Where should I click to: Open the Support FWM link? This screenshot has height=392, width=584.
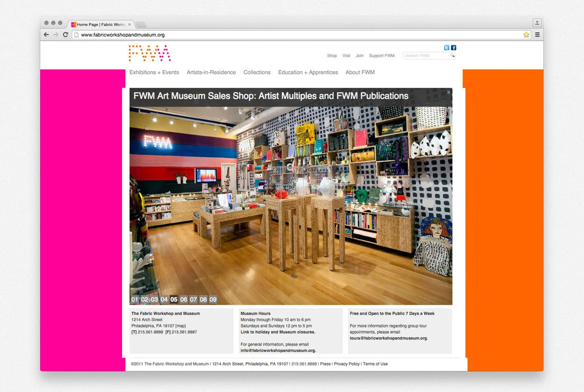point(382,56)
